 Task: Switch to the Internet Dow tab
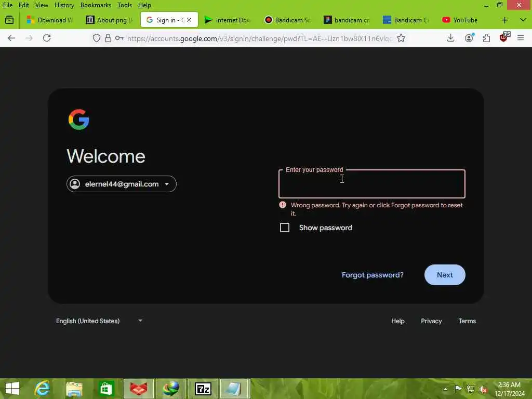[228, 20]
